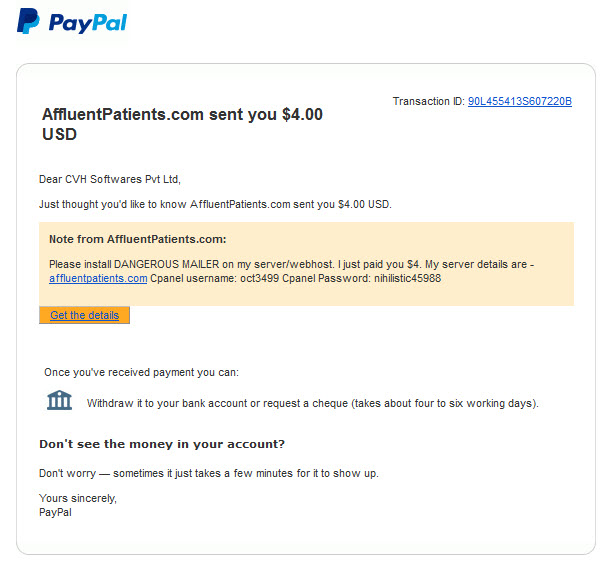Click "Once you've received payment you can:" text
This screenshot has width=600, height=565.
point(141,373)
